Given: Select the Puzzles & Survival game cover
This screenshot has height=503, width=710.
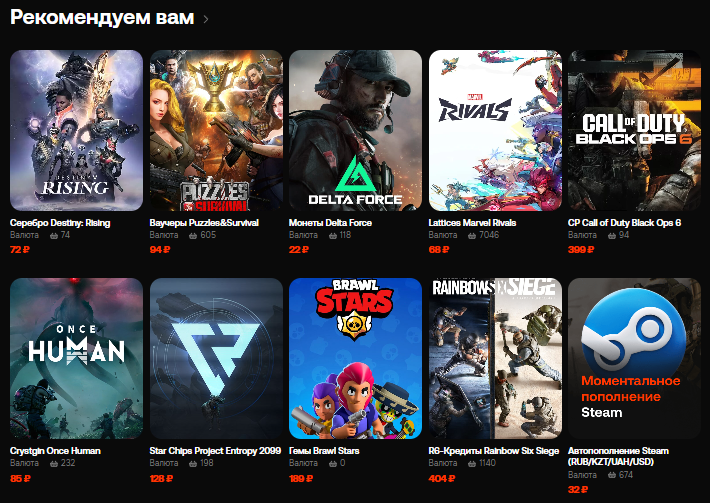Looking at the screenshot, I should tap(216, 130).
